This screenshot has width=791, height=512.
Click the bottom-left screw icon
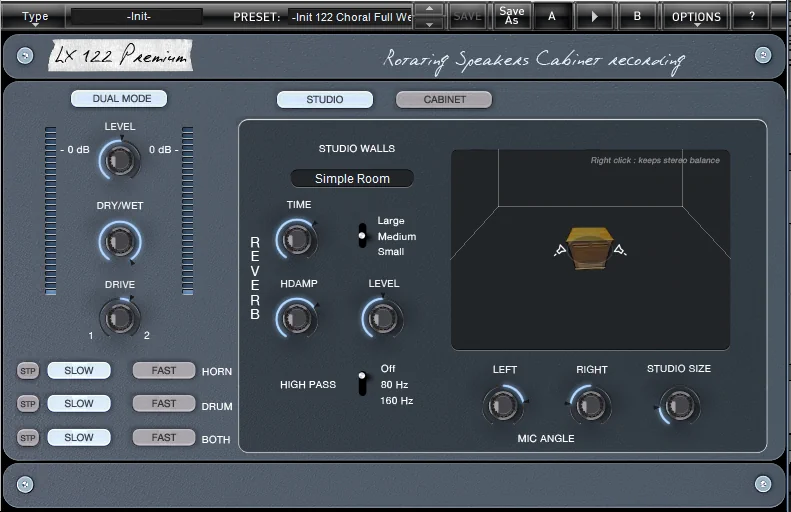[x=25, y=484]
